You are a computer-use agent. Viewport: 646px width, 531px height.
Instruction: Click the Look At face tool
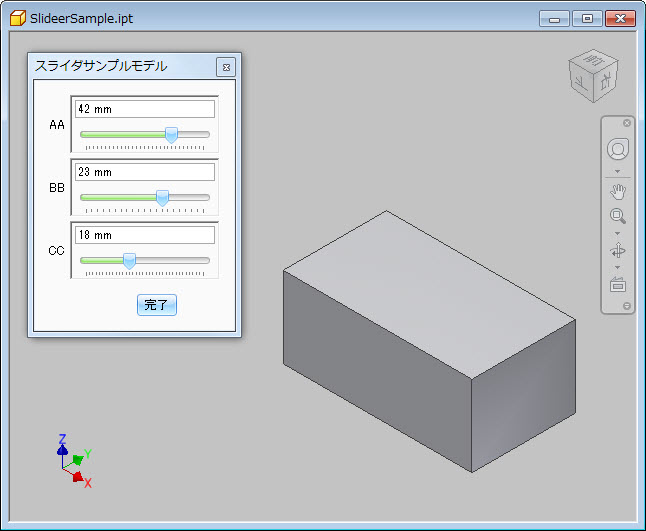point(618,284)
